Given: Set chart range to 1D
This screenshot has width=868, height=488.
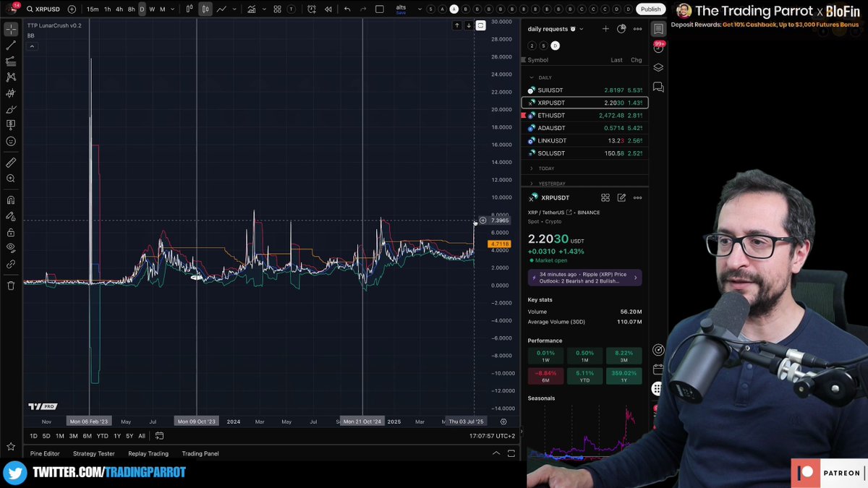Looking at the screenshot, I should click(33, 436).
